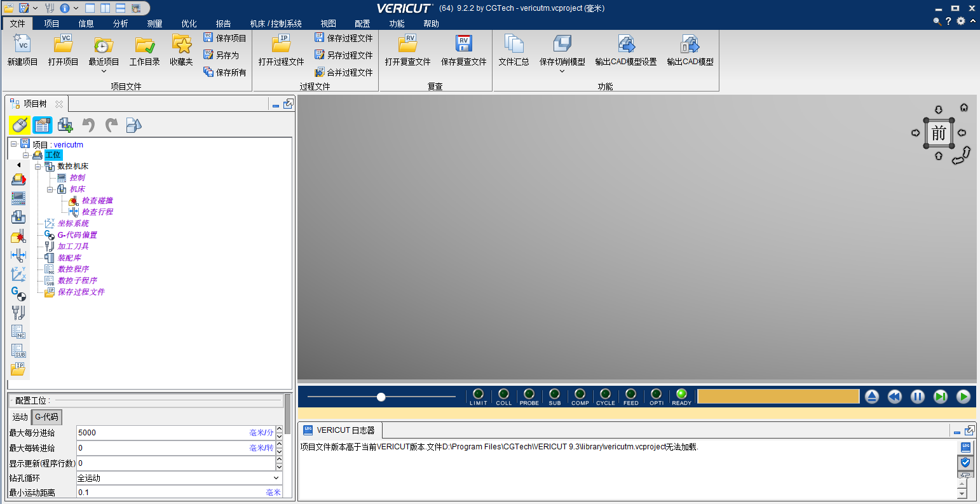Open the 工作目录 working directory button

(145, 50)
